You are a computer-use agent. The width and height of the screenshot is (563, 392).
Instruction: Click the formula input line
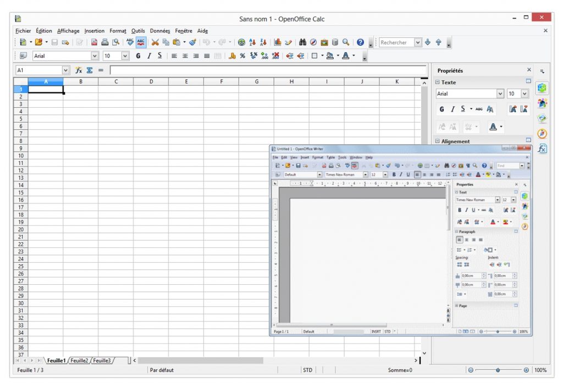tap(268, 70)
